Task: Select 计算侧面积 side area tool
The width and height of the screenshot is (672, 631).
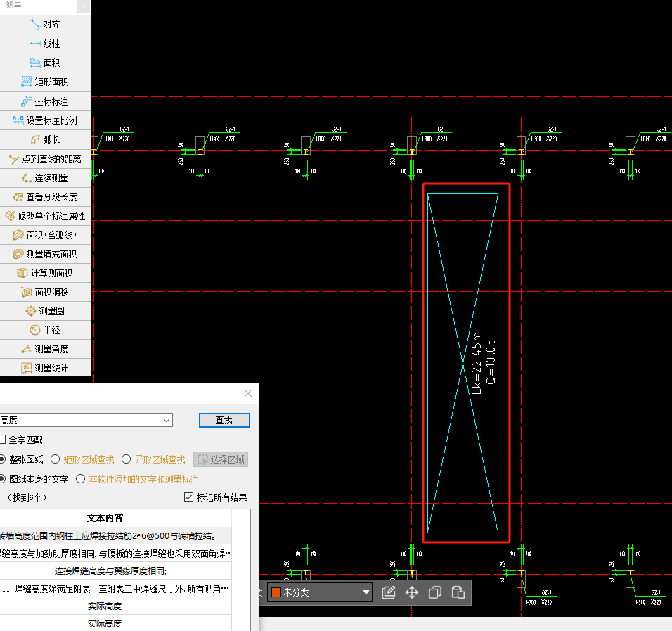Action: 45,273
